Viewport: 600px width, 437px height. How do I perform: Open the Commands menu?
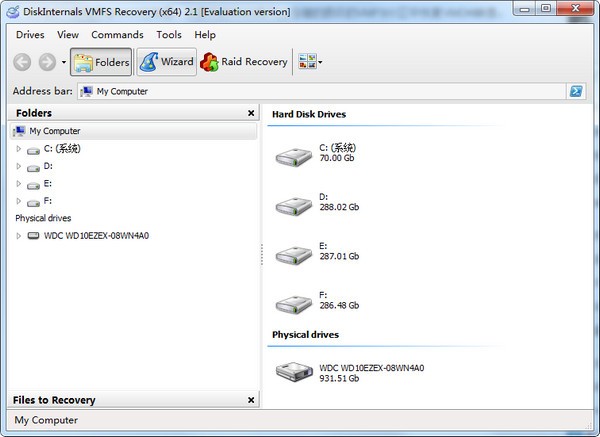tap(117, 35)
